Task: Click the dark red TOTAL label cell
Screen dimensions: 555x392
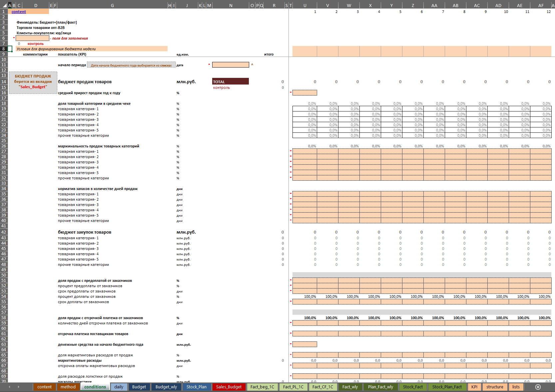Action: click(x=230, y=82)
